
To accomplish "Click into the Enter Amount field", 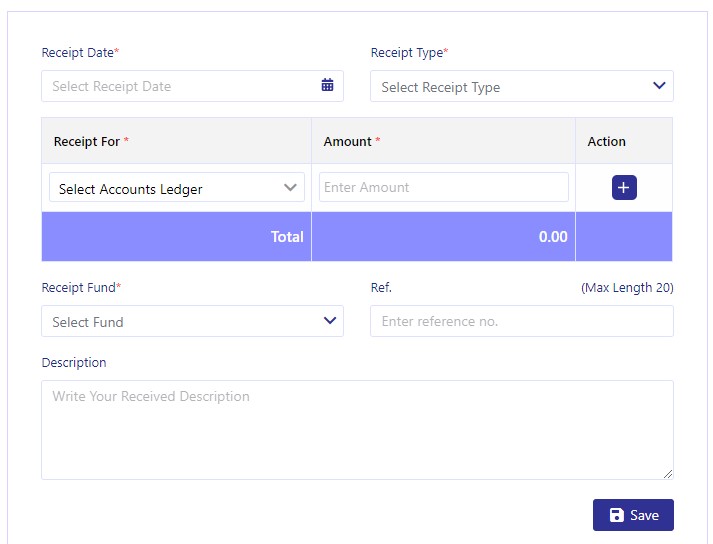I will pos(444,187).
